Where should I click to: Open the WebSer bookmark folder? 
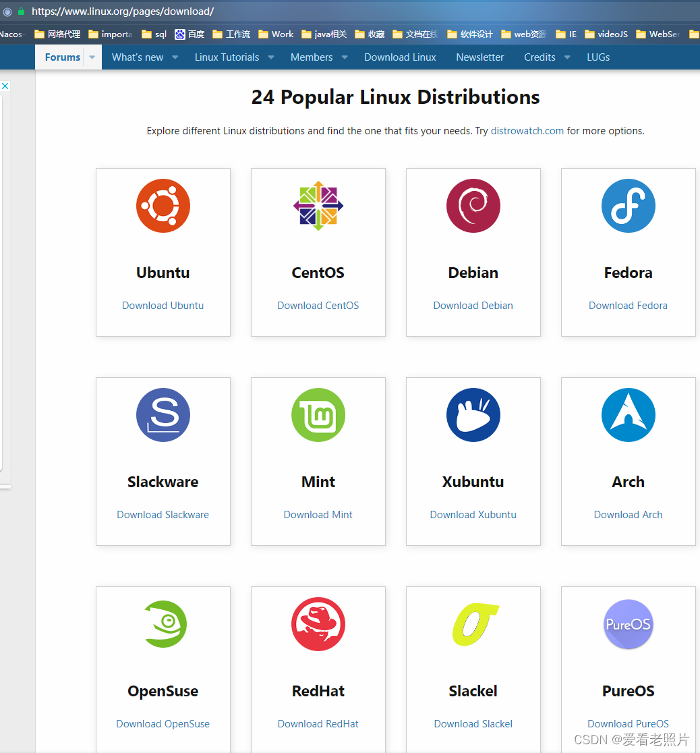point(658,34)
